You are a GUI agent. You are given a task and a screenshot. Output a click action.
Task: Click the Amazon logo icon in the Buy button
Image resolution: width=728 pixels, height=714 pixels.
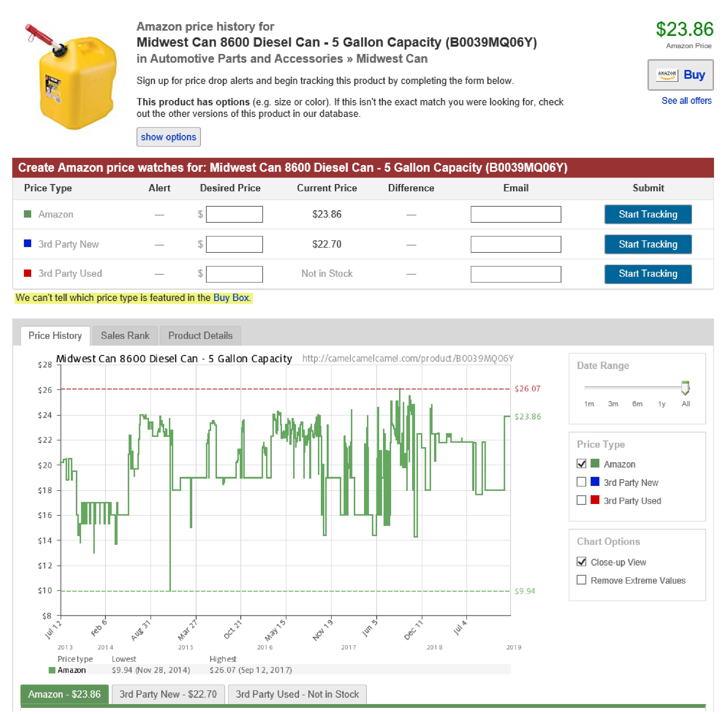tap(667, 75)
